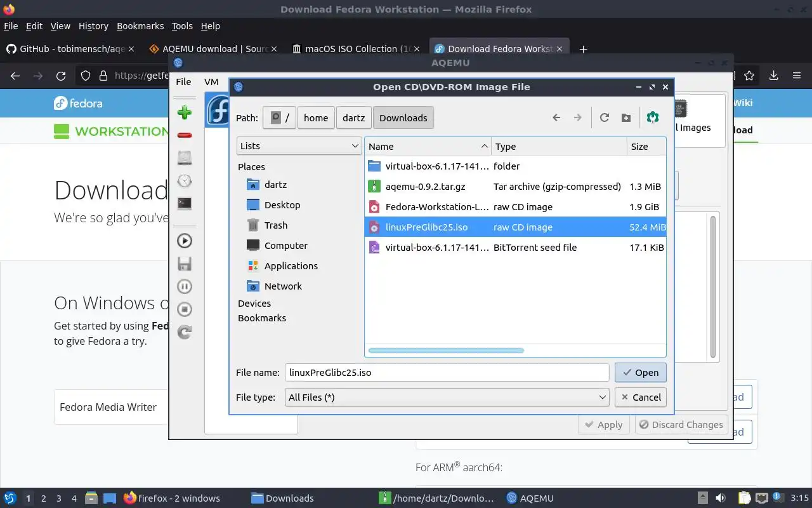Click the Open button in file dialog
The width and height of the screenshot is (812, 508).
[641, 373]
